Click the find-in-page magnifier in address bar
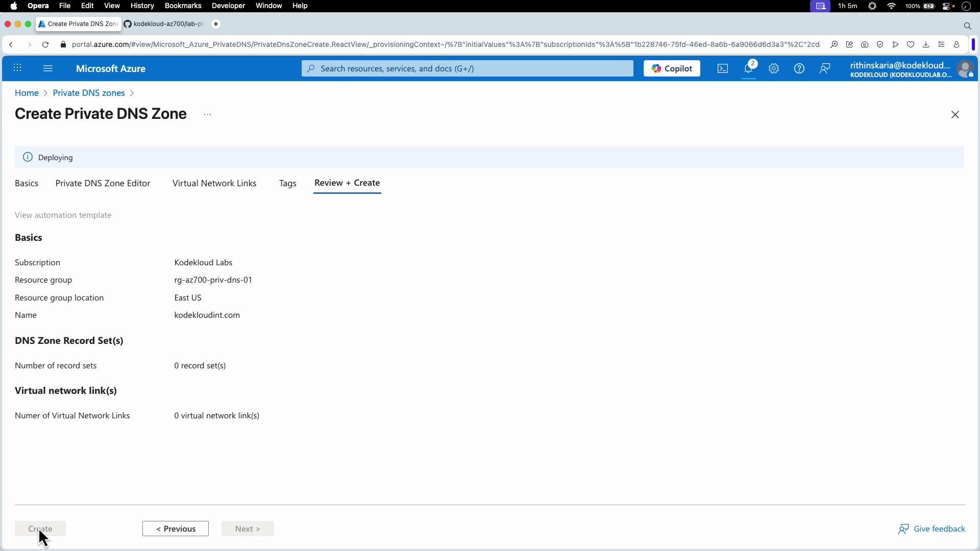 tap(834, 45)
